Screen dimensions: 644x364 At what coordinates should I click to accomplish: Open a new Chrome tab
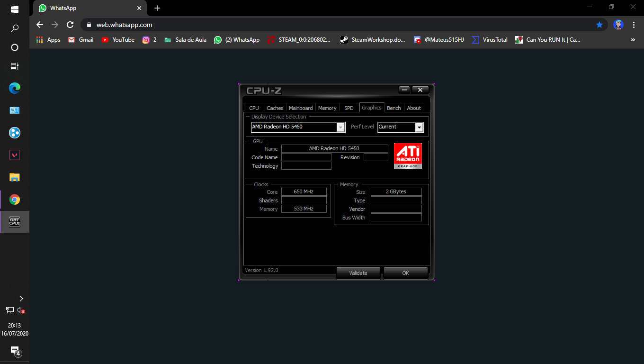pyautogui.click(x=157, y=8)
